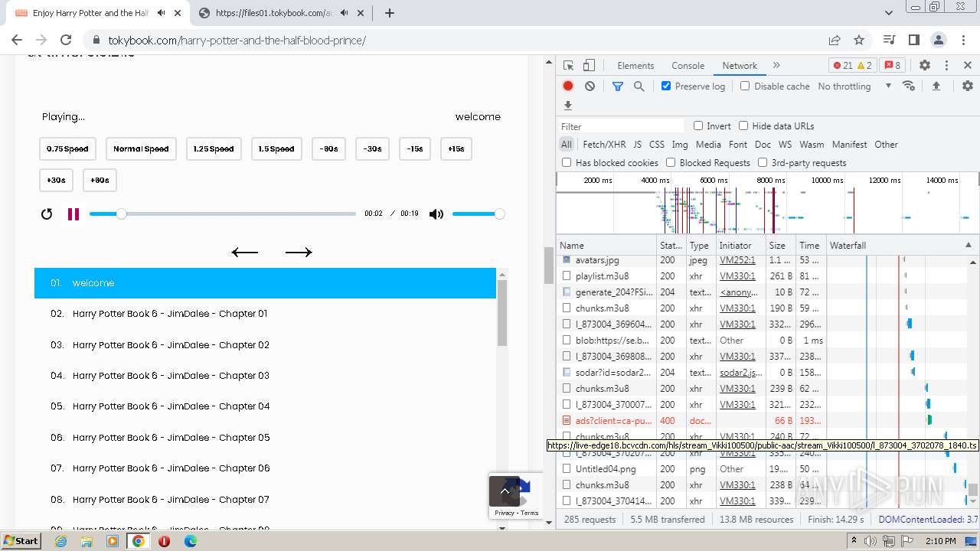Bookmark this page star icon
This screenshot has width=980, height=551.
[859, 40]
